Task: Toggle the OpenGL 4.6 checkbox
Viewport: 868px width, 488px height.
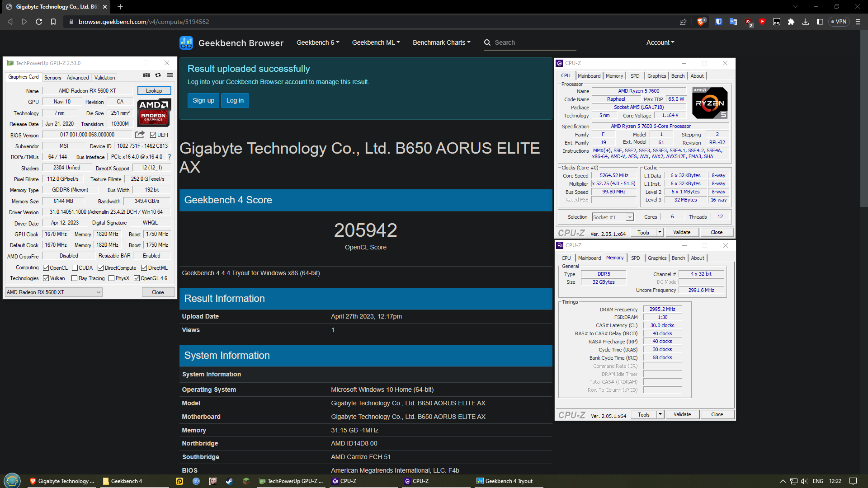Action: (x=137, y=278)
